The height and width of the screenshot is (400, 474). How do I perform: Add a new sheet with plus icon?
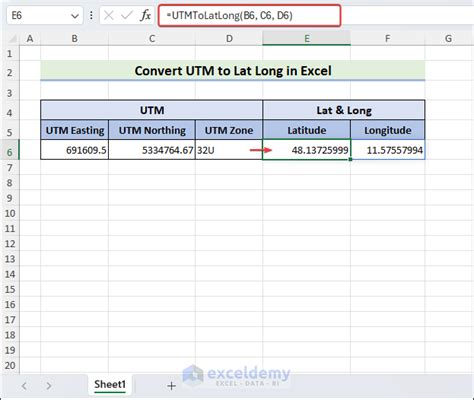click(171, 386)
